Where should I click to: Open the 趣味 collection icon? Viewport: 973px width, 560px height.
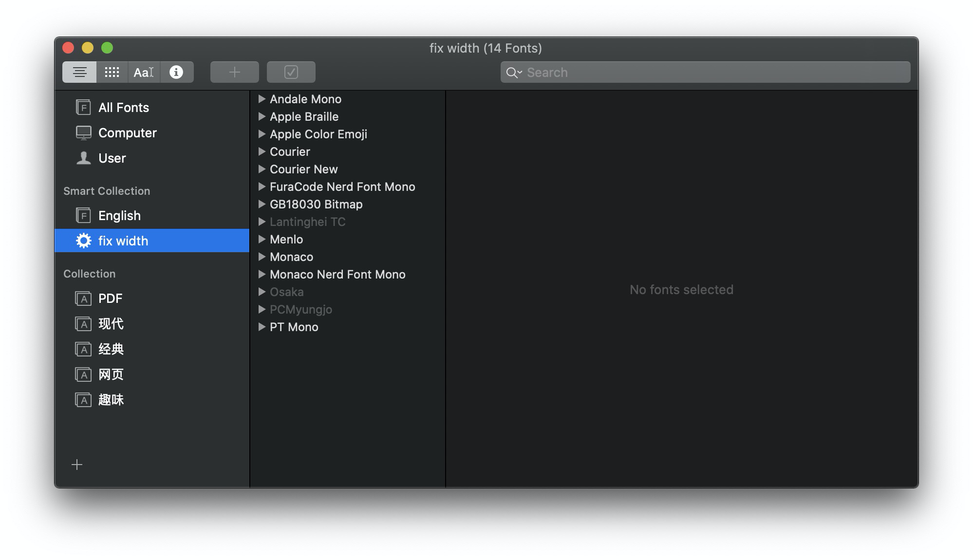tap(83, 400)
